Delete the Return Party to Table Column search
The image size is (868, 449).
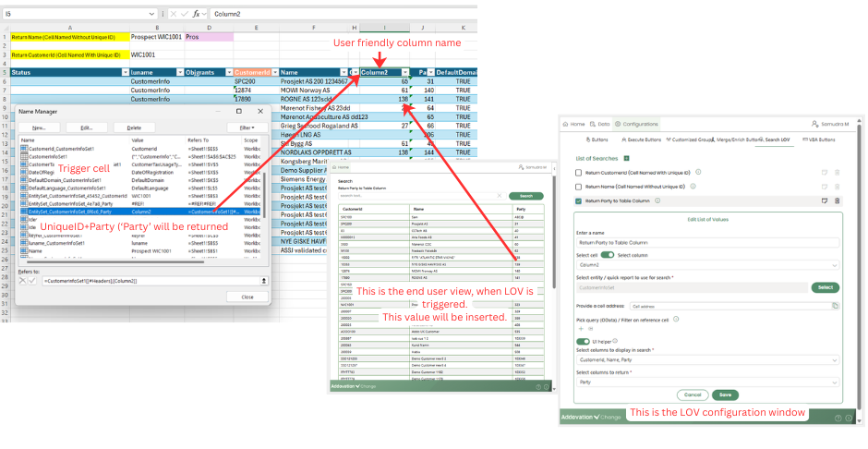[838, 200]
